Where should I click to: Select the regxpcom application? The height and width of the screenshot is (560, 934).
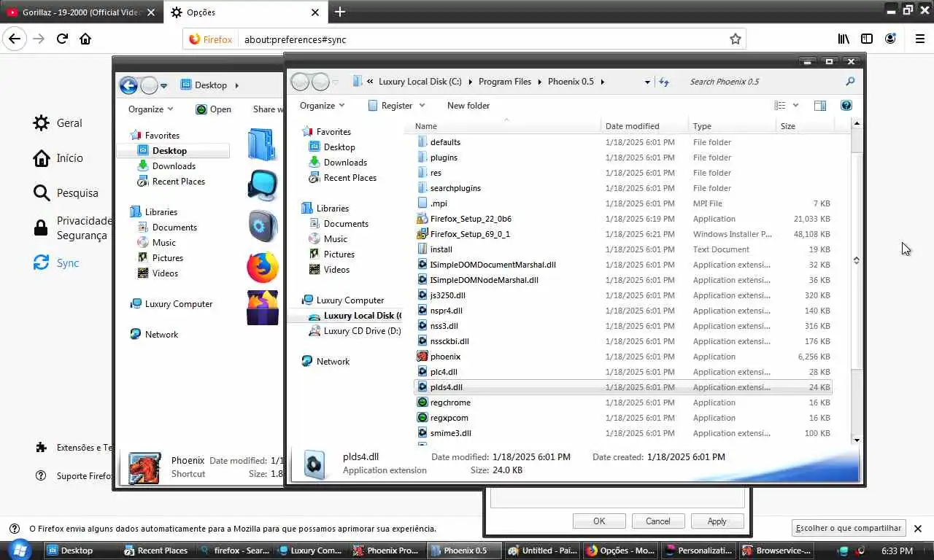(x=449, y=418)
